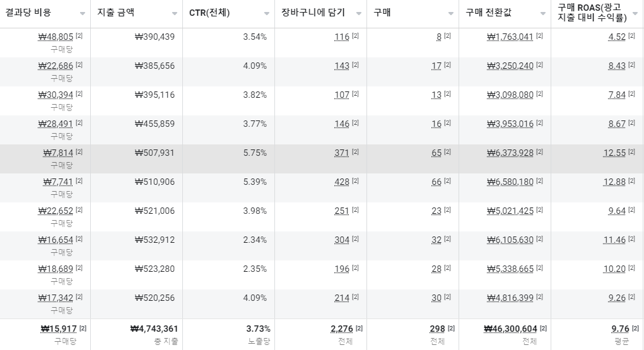The image size is (644, 350).
Task: Open the total ₩46,300,604 conversion value
Action: 510,329
